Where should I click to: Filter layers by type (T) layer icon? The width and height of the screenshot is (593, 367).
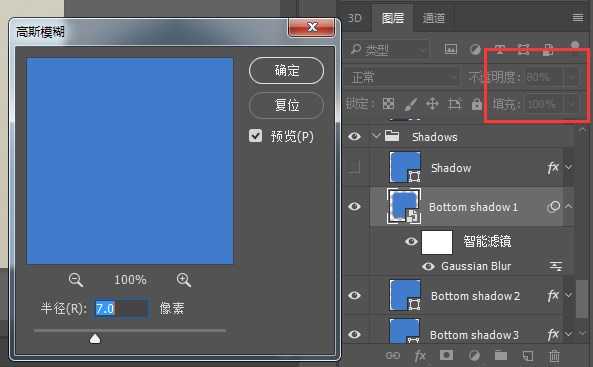[500, 49]
